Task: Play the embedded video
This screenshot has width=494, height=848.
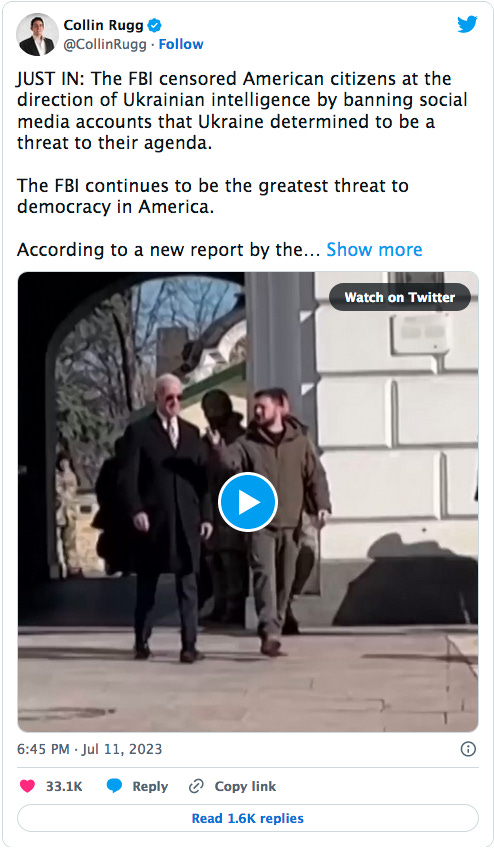Action: pyautogui.click(x=248, y=502)
